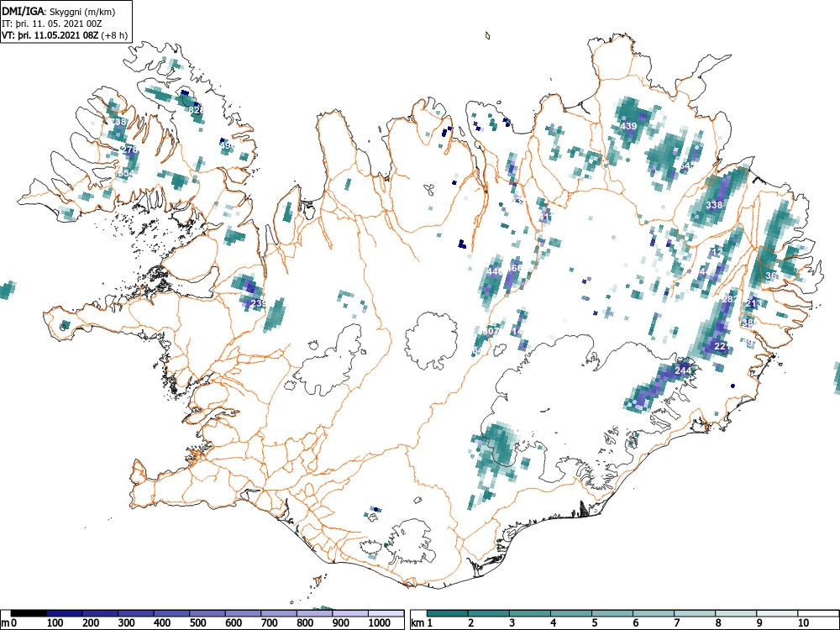Click the 6–7 km legend swatch
Viewport: 840px width, 630px height.
point(654,613)
